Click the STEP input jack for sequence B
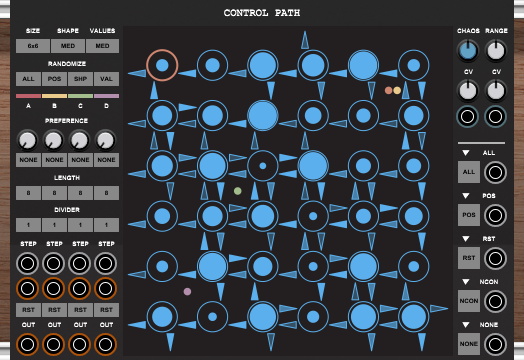 pos(53,263)
